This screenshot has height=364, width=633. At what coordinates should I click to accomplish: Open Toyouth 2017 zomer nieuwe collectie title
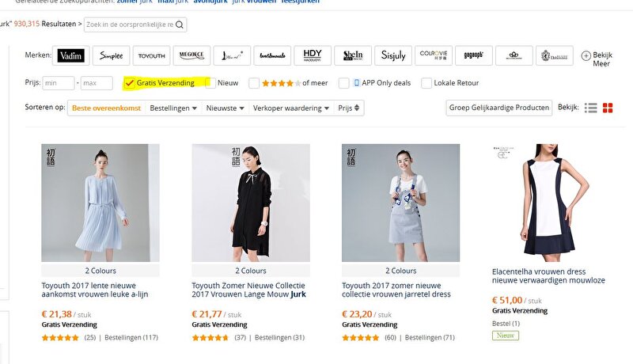(x=396, y=290)
